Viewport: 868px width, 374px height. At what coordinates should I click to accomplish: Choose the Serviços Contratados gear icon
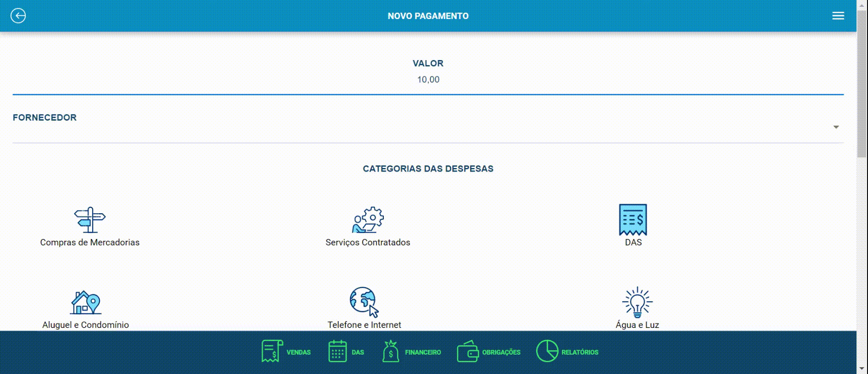(368, 220)
